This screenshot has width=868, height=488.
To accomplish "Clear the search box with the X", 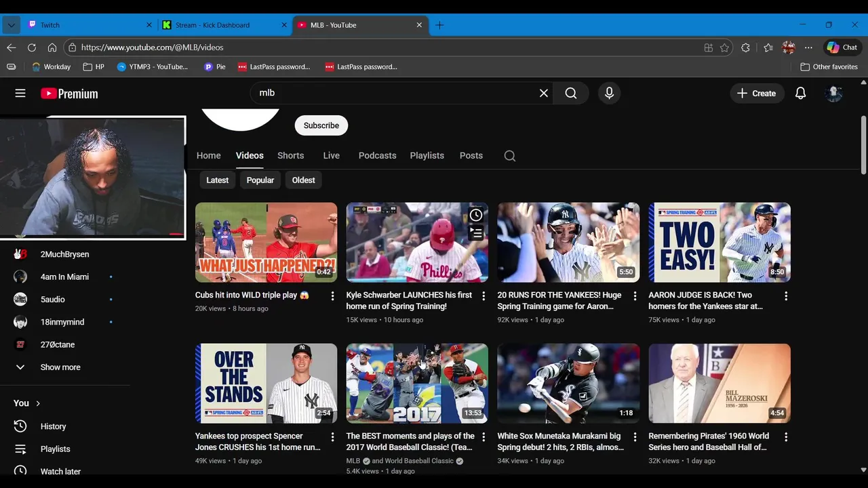I will [543, 94].
